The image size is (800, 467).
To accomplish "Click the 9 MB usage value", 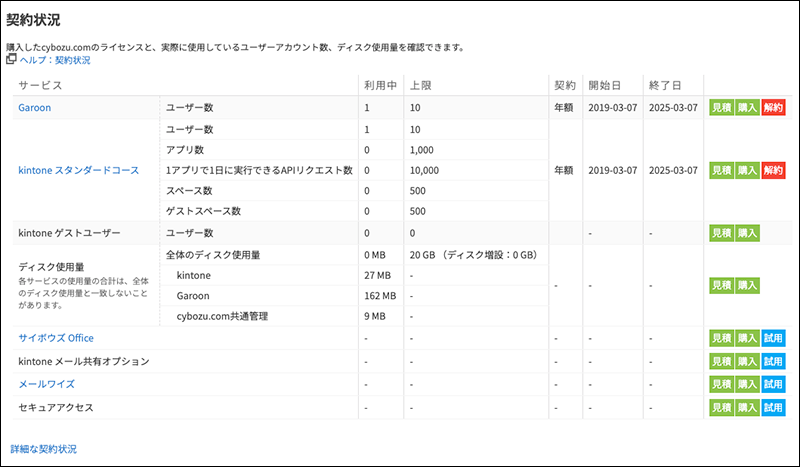I will [x=375, y=316].
